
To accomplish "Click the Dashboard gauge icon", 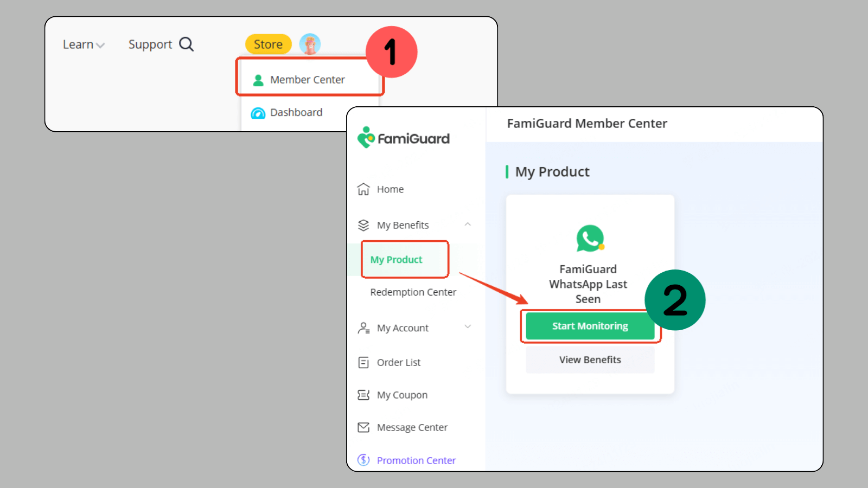I will 258,113.
